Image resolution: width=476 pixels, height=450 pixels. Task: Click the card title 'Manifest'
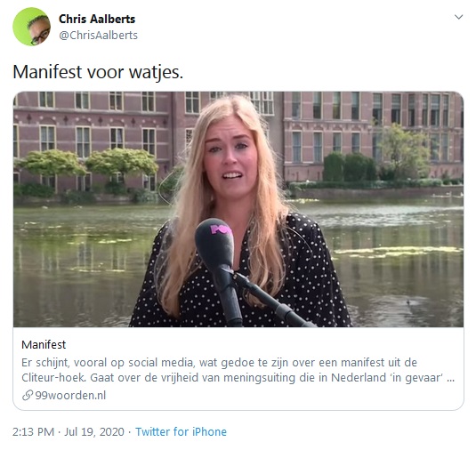(44, 345)
